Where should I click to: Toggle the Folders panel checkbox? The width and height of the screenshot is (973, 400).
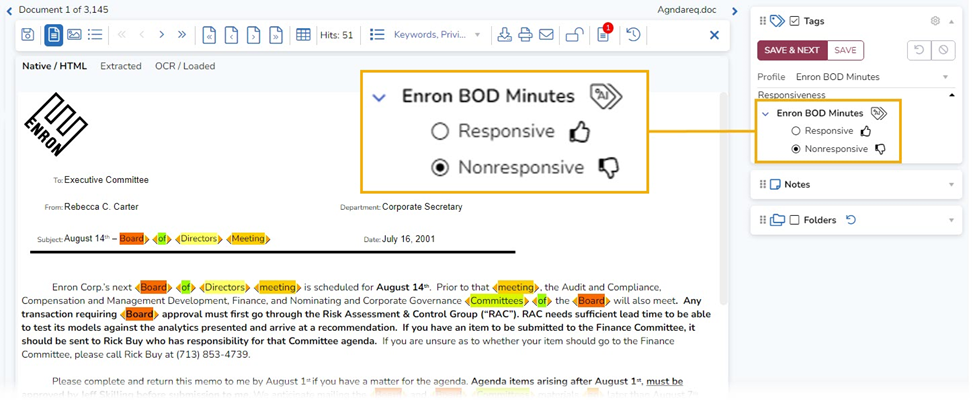tap(794, 220)
